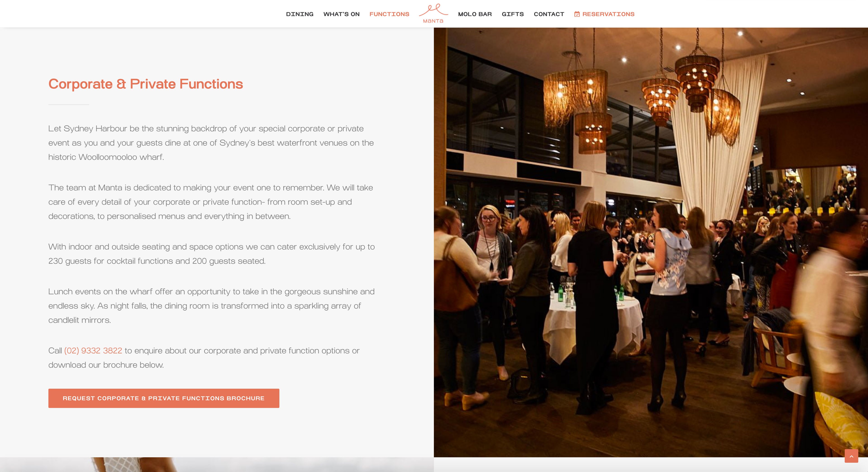Image resolution: width=868 pixels, height=472 pixels.
Task: Click the crowded function room photo
Action: click(651, 242)
